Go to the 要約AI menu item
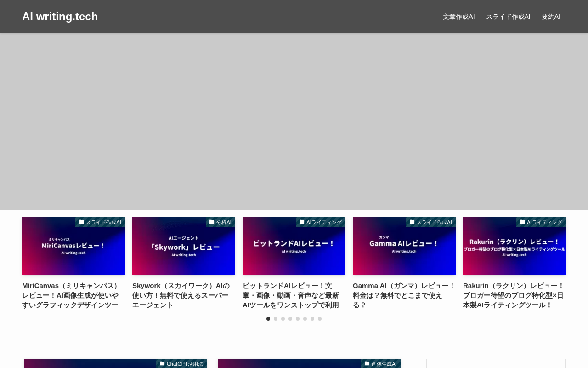The width and height of the screenshot is (588, 368). (x=551, y=17)
